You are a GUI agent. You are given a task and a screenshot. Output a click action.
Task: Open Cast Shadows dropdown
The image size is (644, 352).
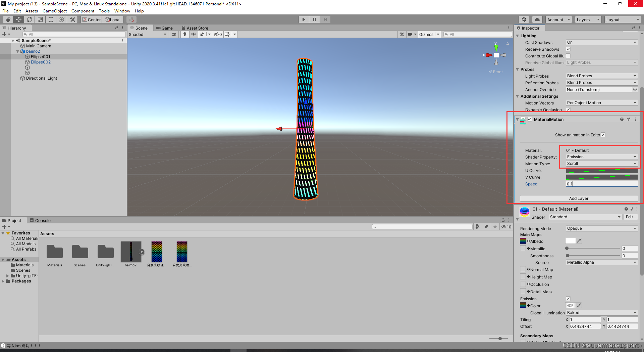click(x=602, y=42)
